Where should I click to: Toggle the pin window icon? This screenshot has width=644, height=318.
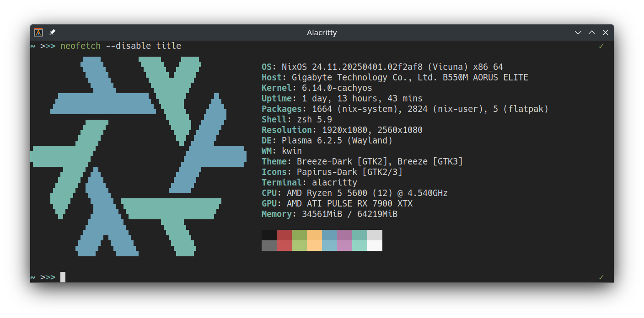(52, 32)
